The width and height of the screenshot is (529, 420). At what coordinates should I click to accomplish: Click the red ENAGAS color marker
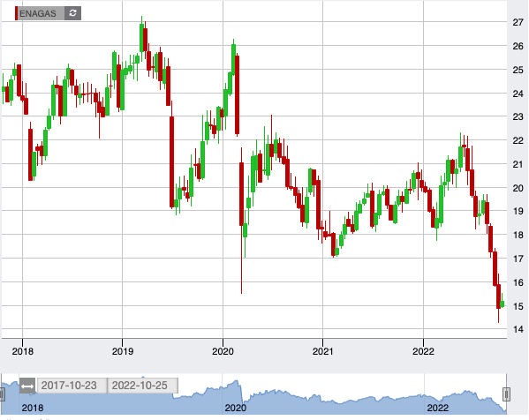click(x=16, y=13)
